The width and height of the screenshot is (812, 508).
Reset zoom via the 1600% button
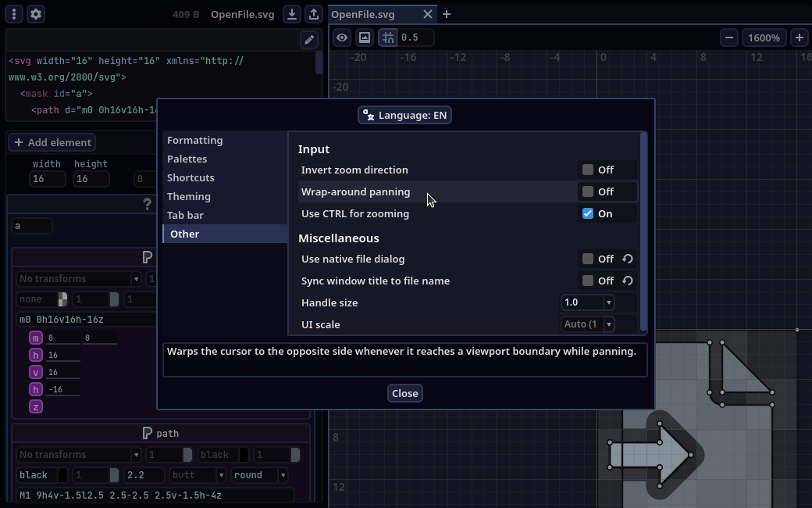pos(764,38)
